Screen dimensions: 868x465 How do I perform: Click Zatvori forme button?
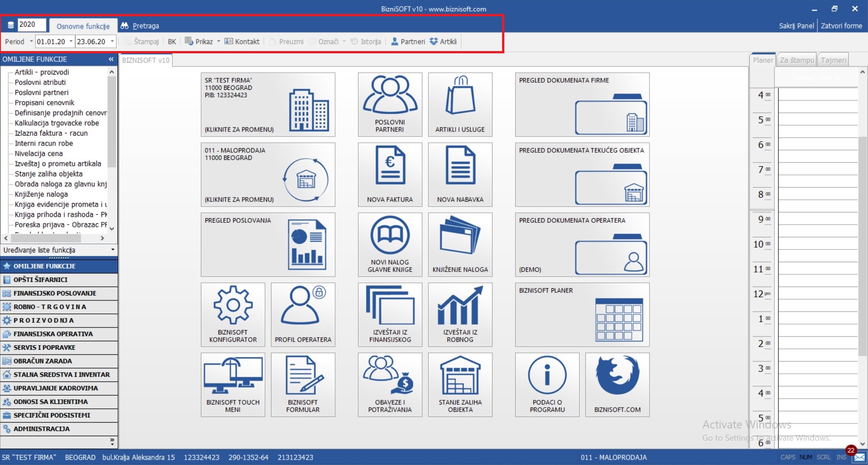(841, 26)
